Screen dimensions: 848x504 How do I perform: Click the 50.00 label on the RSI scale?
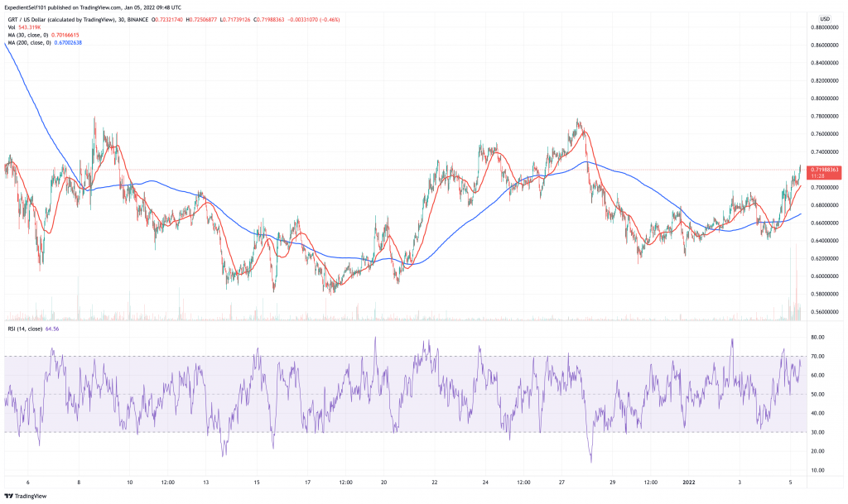(x=817, y=394)
